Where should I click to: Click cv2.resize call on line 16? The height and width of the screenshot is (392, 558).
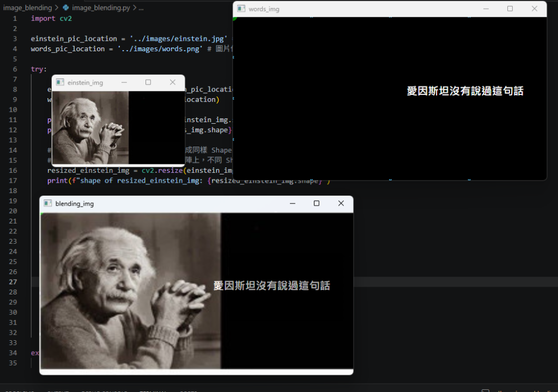tap(162, 171)
